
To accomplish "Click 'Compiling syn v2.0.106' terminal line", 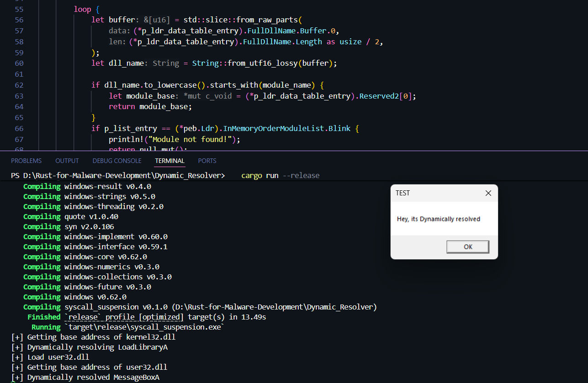I will point(69,226).
